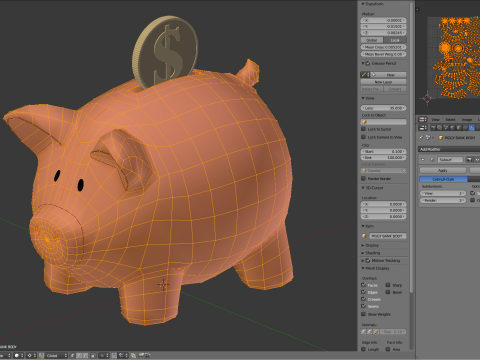Click New grease pencil button
Viewport: 480px width, 360px height.
[x=388, y=75]
